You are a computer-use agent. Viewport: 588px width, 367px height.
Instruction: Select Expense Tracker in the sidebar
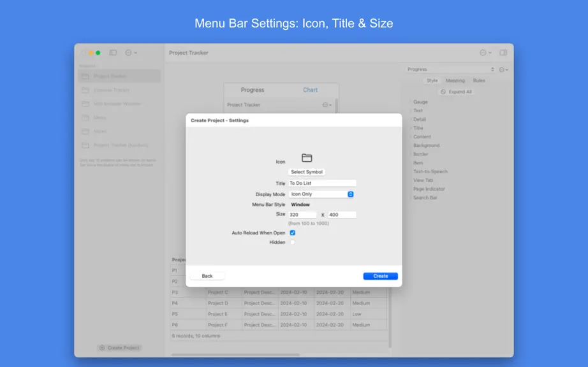click(x=119, y=90)
